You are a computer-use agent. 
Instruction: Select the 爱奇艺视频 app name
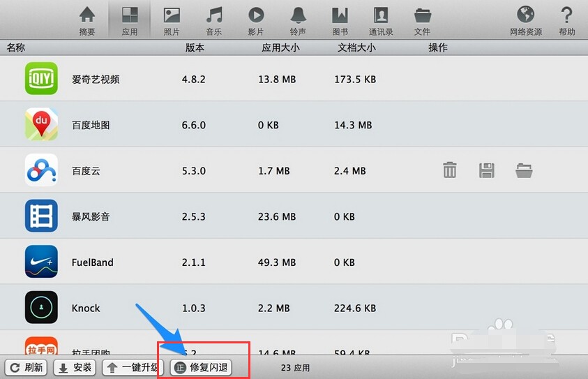(96, 79)
